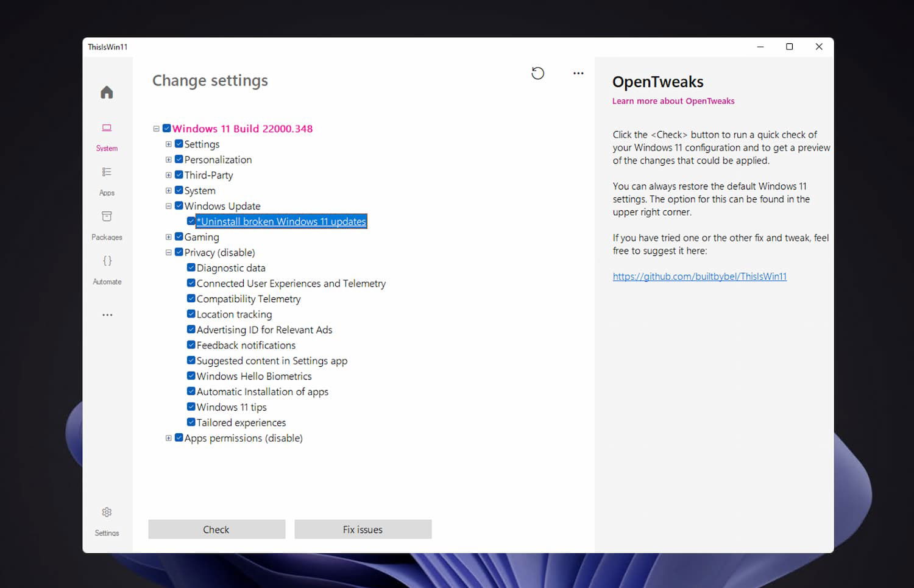
Task: Open the top three-dot options menu
Action: [x=578, y=73]
